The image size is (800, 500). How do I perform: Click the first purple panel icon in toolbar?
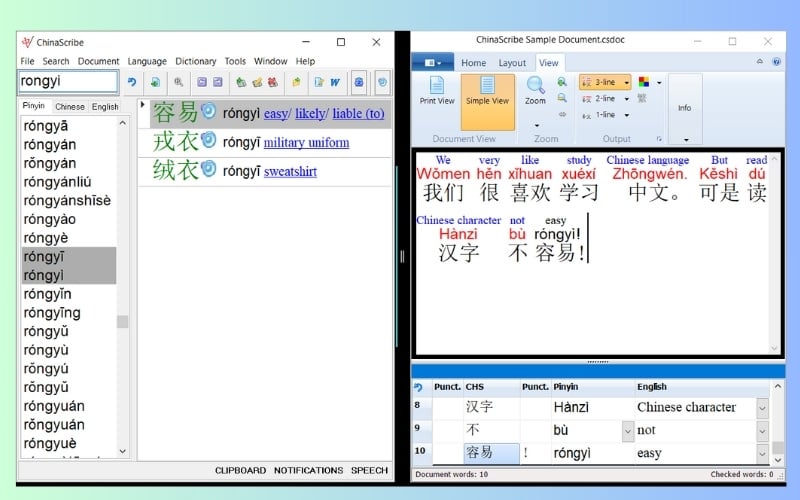point(202,82)
